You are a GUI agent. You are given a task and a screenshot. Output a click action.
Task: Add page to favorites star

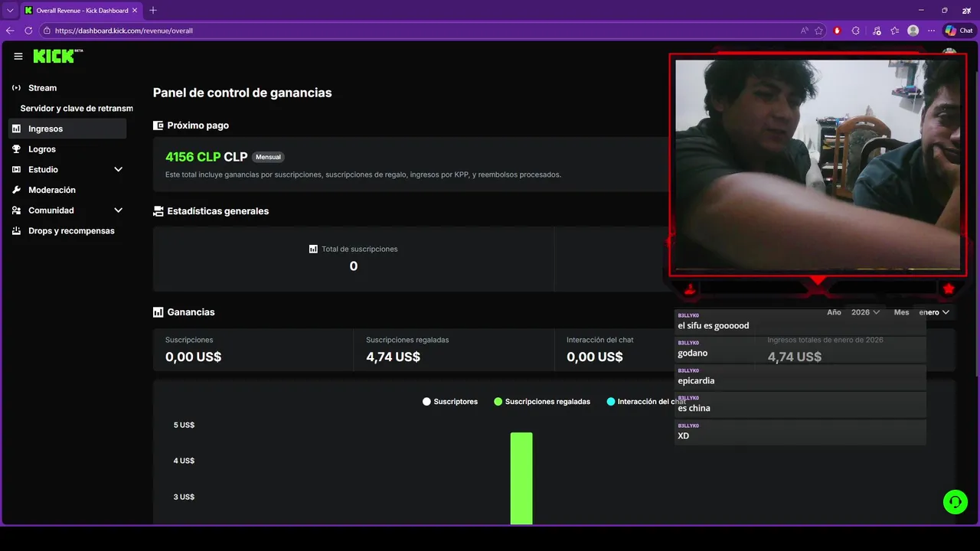[x=819, y=31]
